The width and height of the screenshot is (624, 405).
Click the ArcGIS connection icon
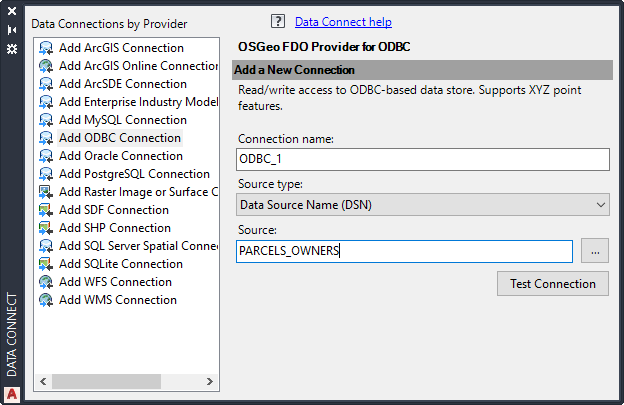46,48
